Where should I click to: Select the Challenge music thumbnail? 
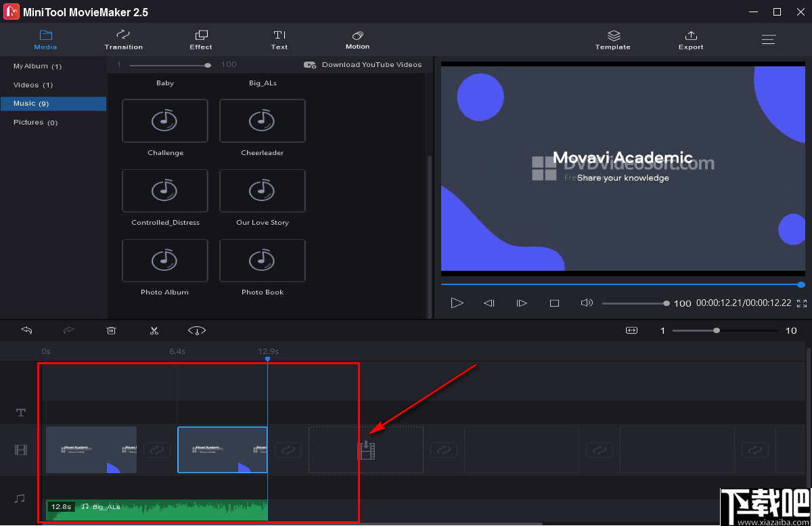click(x=164, y=120)
